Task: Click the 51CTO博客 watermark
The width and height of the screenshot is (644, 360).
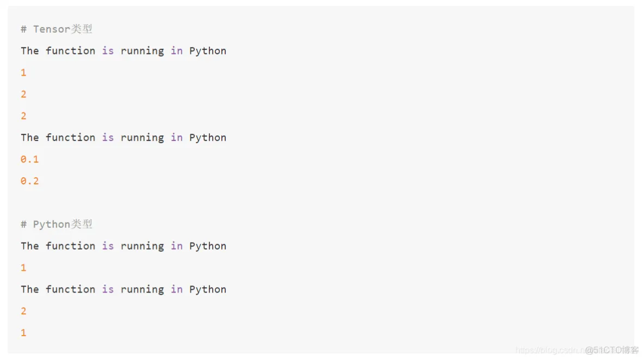Action: [x=612, y=350]
